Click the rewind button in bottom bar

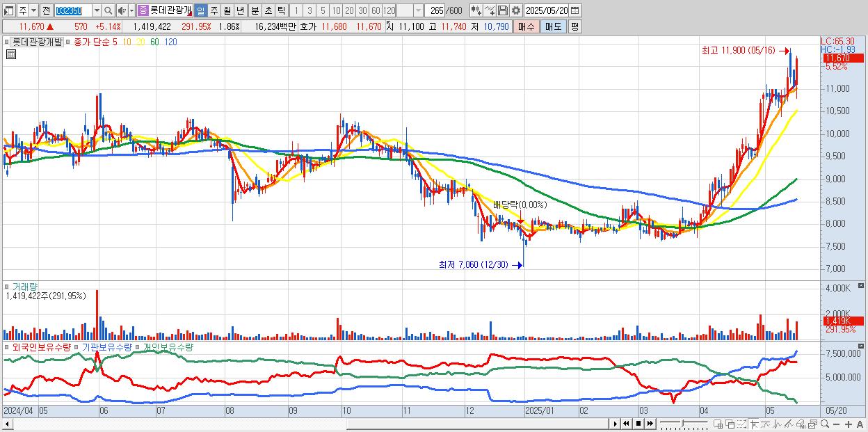click(x=626, y=424)
